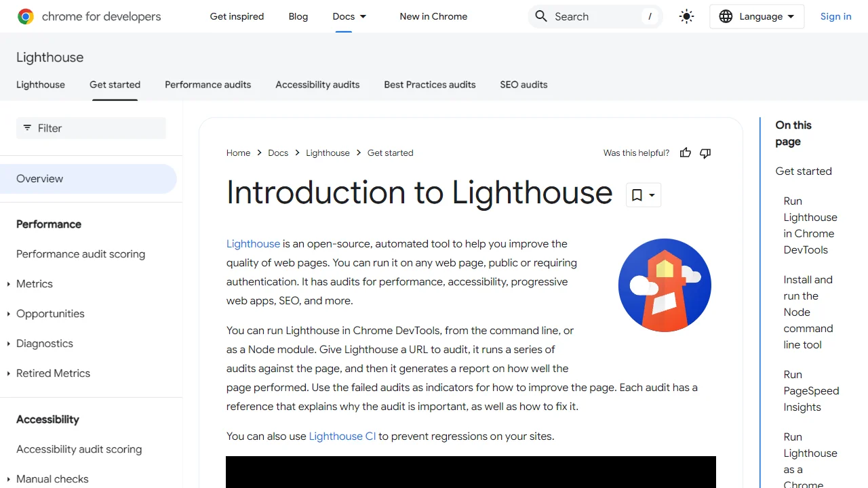The height and width of the screenshot is (488, 868).
Task: Click the On this page heading
Action: pyautogui.click(x=793, y=134)
